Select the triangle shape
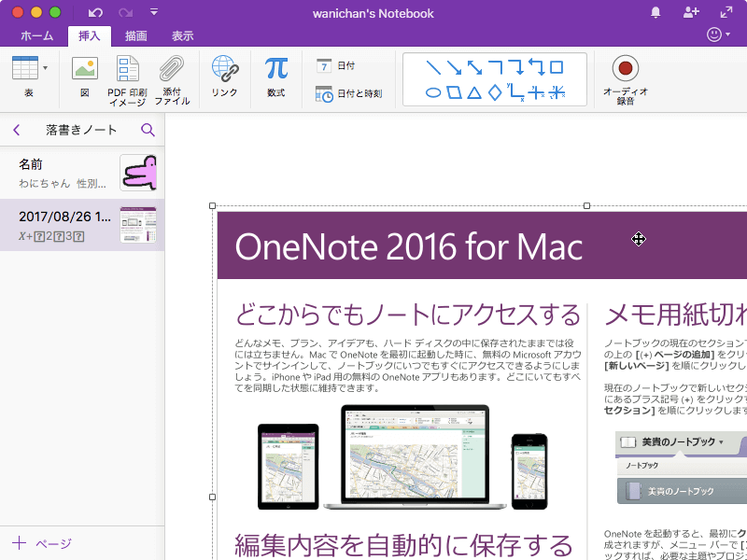The height and width of the screenshot is (560, 747). click(x=474, y=91)
